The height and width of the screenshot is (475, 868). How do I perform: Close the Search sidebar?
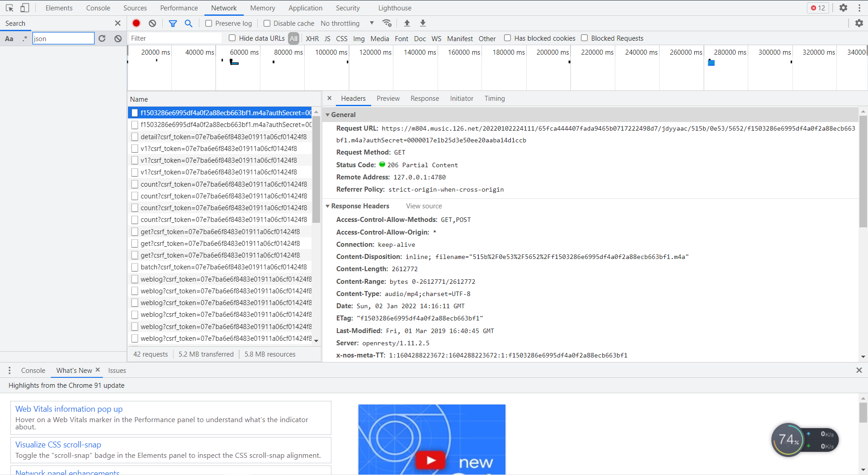tap(118, 23)
